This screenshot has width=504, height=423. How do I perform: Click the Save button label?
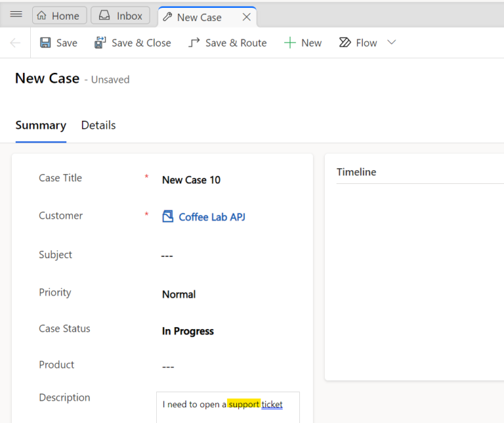click(x=66, y=43)
